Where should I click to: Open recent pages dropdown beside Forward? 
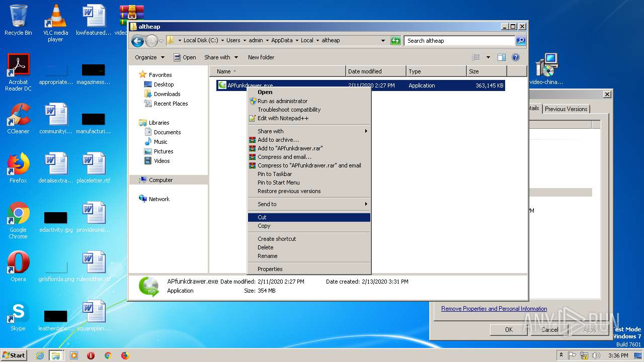pos(161,41)
